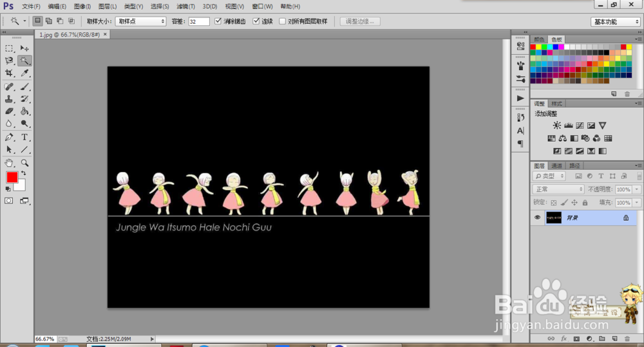Image resolution: width=644 pixels, height=347 pixels.
Task: Add a Curves adjustment
Action: click(580, 126)
